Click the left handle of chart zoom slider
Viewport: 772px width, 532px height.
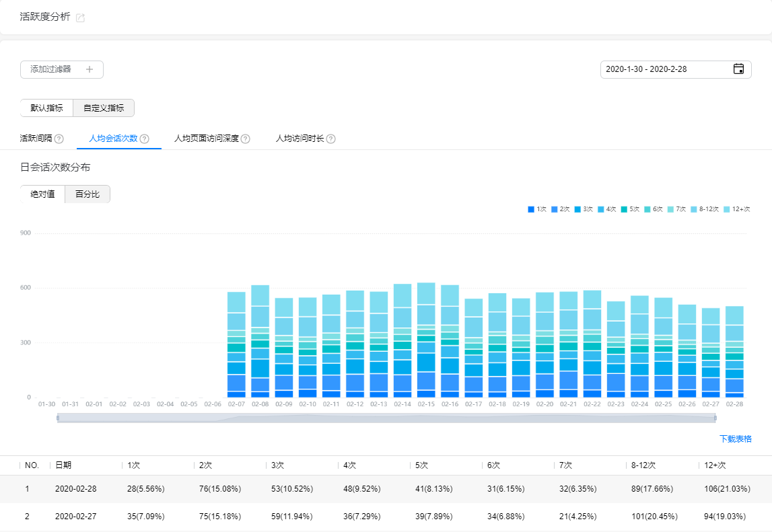58,418
